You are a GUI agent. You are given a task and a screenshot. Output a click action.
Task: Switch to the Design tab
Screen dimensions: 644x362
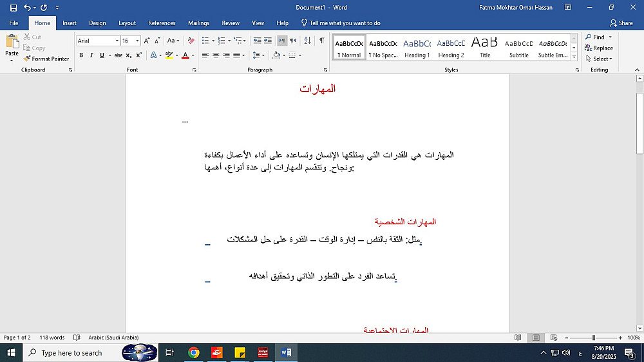(x=97, y=23)
